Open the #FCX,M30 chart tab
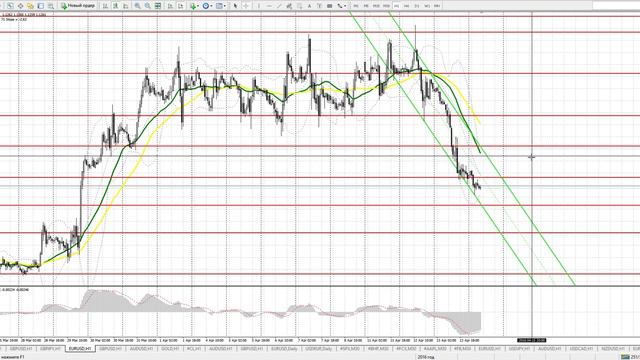 406,349
